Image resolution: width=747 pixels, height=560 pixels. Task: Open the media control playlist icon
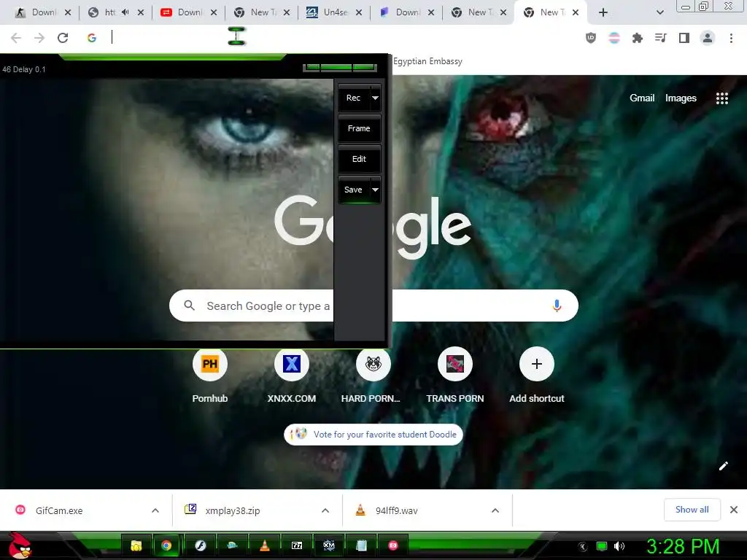(661, 38)
